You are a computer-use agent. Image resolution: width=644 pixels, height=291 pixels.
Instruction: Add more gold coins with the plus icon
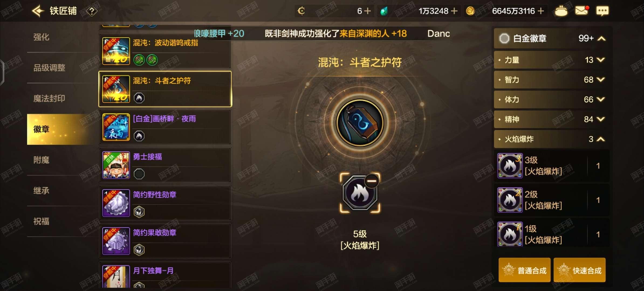(540, 11)
